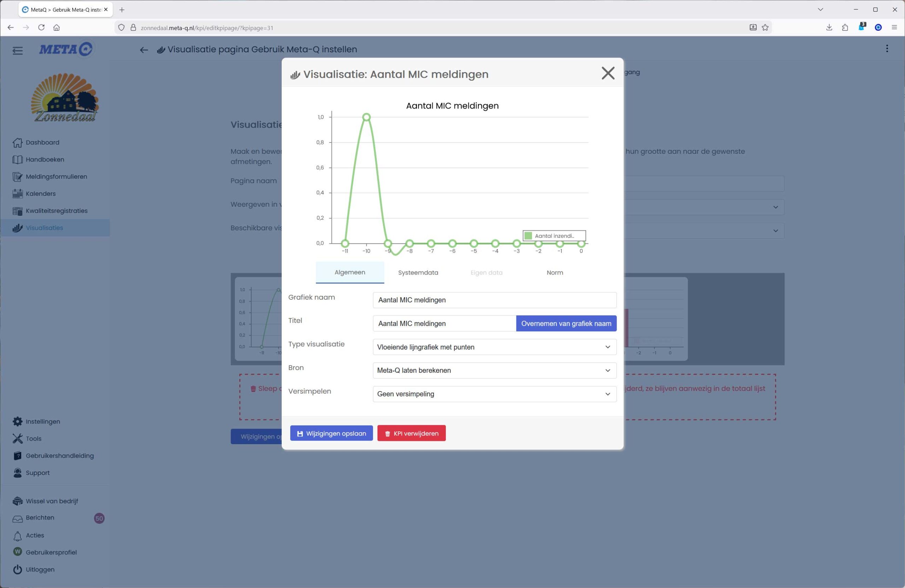Viewport: 905px width, 588px height.
Task: Open Dashboard from the sidebar
Action: (42, 142)
